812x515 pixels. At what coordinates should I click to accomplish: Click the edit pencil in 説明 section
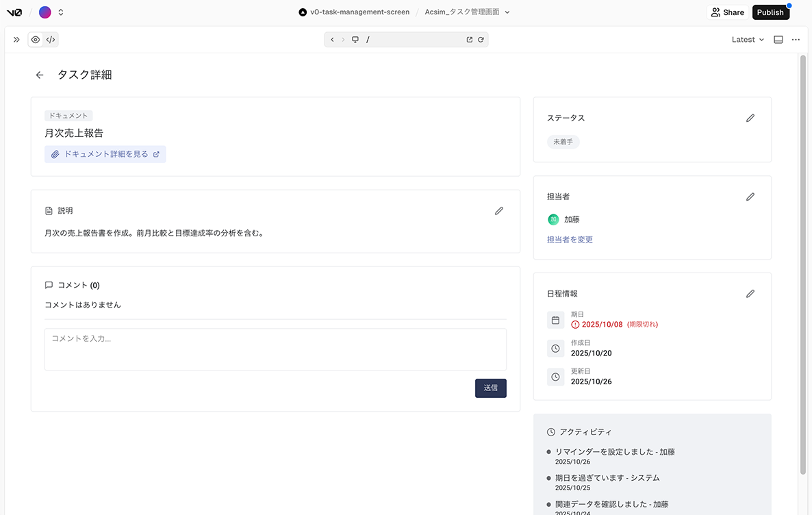coord(499,211)
